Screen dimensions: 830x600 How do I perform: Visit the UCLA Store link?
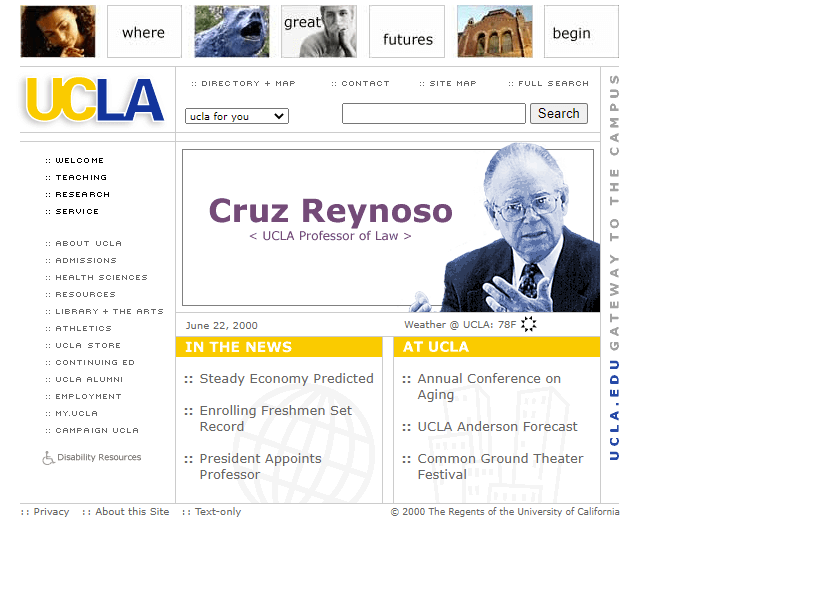(x=83, y=345)
